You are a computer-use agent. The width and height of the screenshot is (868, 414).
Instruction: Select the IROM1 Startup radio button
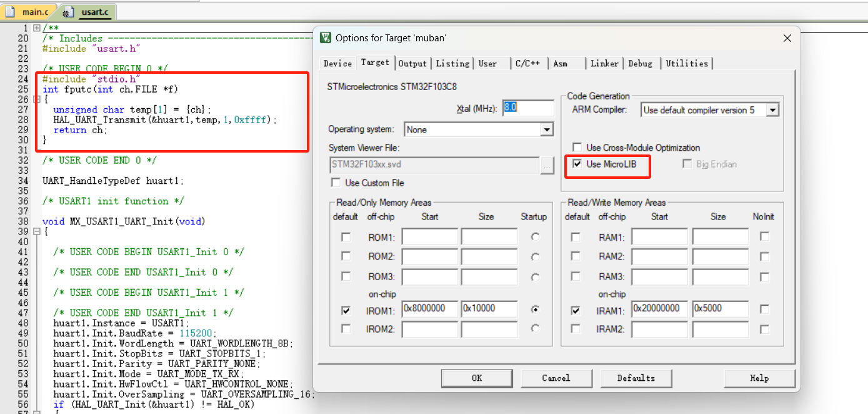point(536,309)
